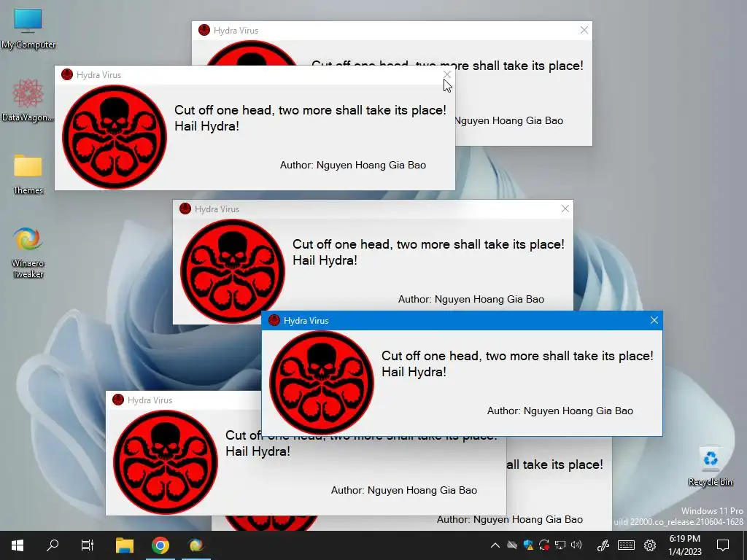This screenshot has width=747, height=560.
Task: Click the Windows Update sync tray icon
Action: click(544, 545)
